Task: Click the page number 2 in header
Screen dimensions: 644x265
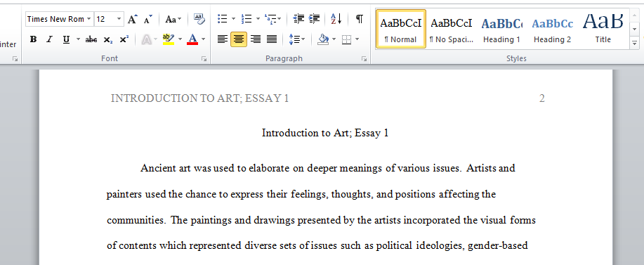Action: tap(541, 98)
